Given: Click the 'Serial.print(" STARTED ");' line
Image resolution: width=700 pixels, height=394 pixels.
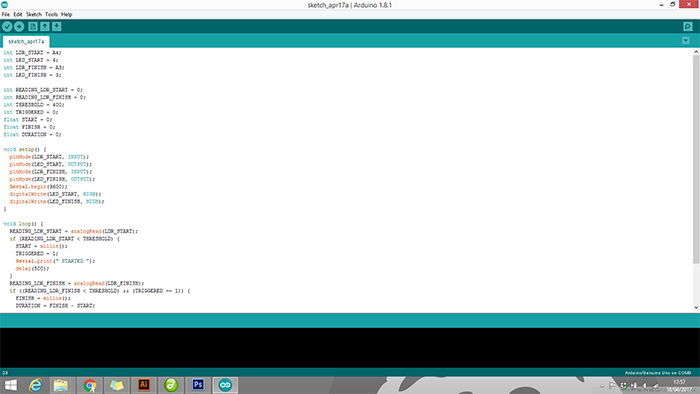Looking at the screenshot, I should coord(55,261).
